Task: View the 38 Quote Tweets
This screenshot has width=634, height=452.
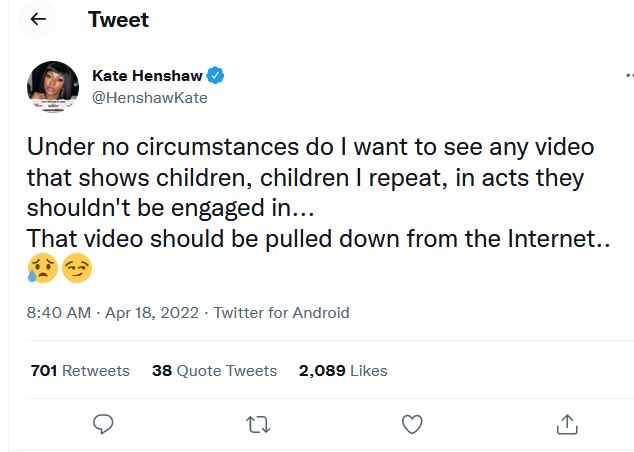Action: 214,370
